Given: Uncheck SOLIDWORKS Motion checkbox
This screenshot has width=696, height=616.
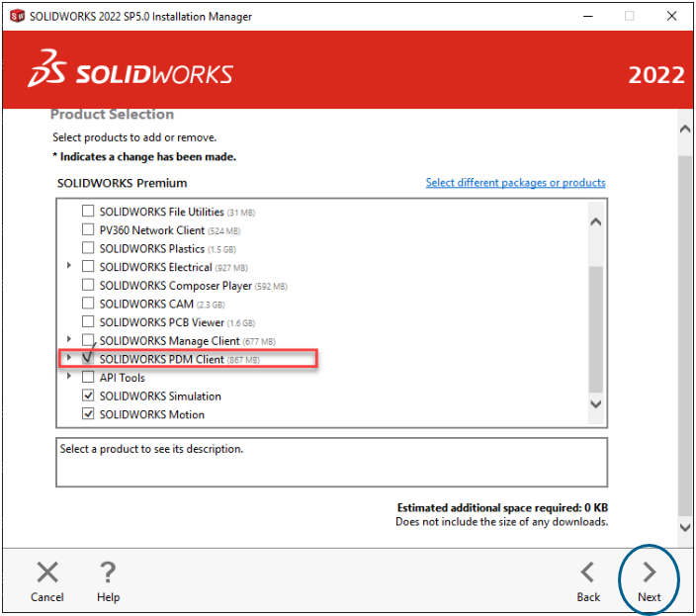Looking at the screenshot, I should [88, 413].
